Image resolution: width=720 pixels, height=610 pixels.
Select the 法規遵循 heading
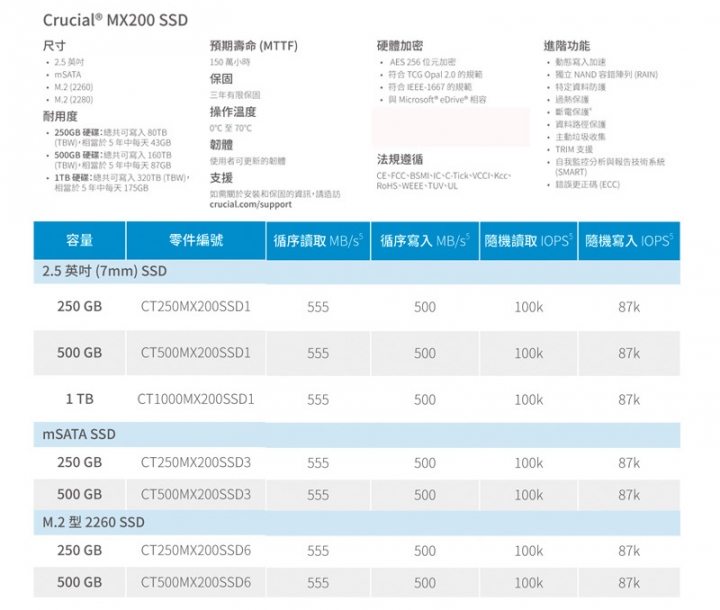click(x=400, y=160)
